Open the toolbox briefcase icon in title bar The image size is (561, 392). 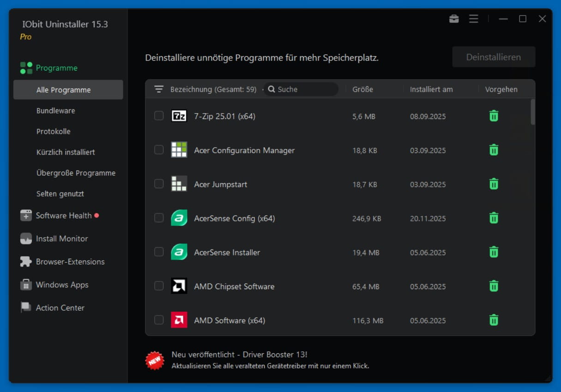454,19
